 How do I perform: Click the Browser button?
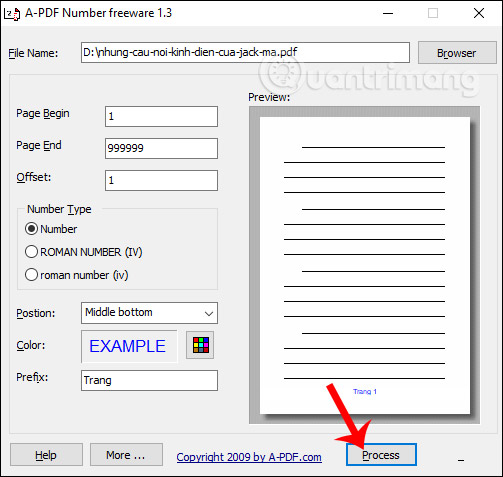[457, 53]
